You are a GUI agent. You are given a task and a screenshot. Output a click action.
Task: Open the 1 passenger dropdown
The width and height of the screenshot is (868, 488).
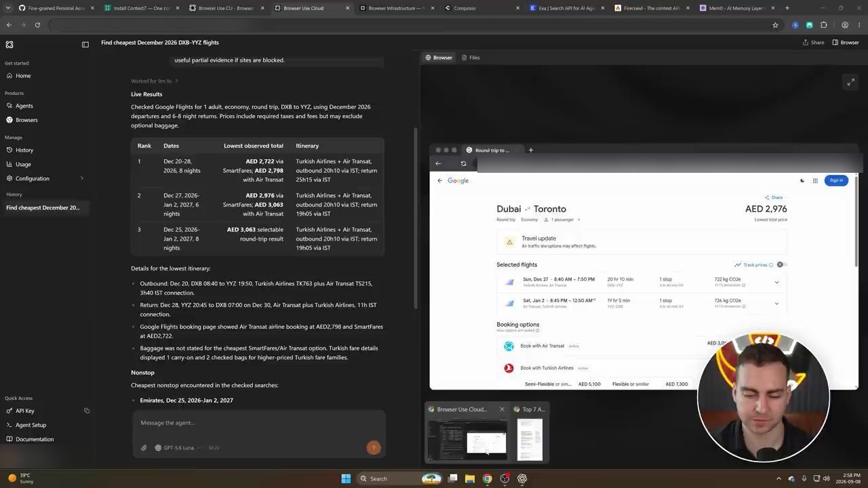tap(562, 220)
